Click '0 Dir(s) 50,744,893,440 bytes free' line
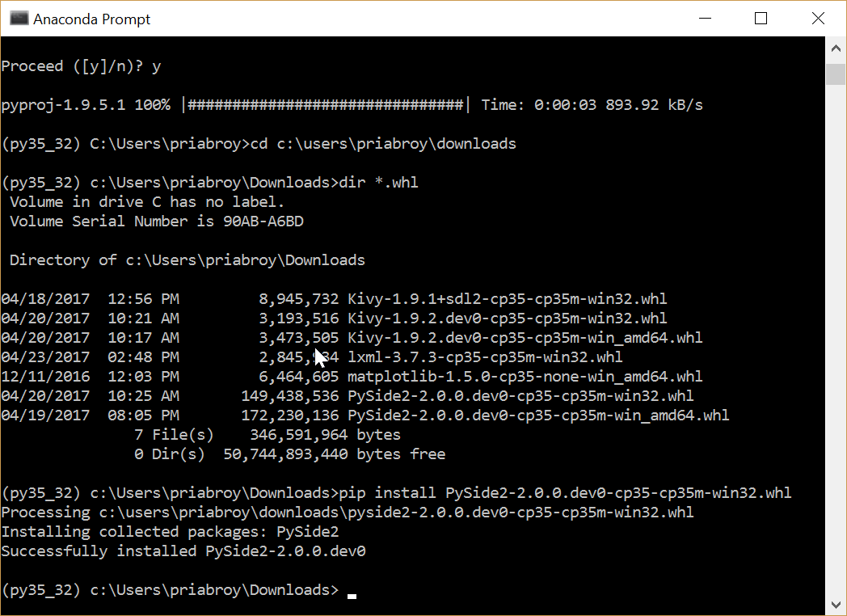The width and height of the screenshot is (847, 616). pyautogui.click(x=290, y=454)
